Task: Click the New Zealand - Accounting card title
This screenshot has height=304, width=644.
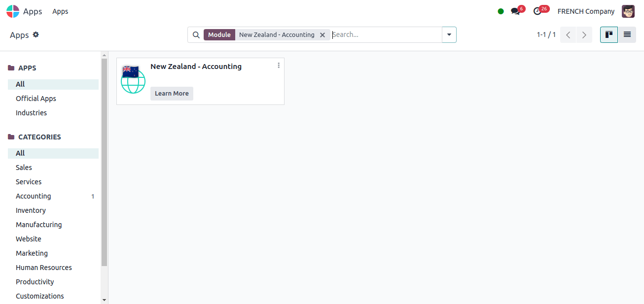Action: coord(196,67)
